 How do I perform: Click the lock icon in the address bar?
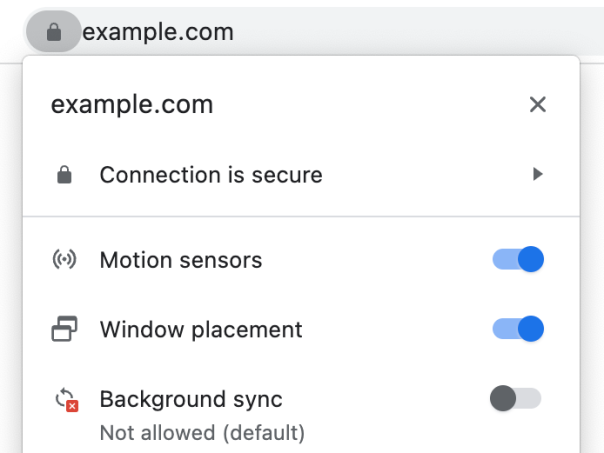click(54, 33)
